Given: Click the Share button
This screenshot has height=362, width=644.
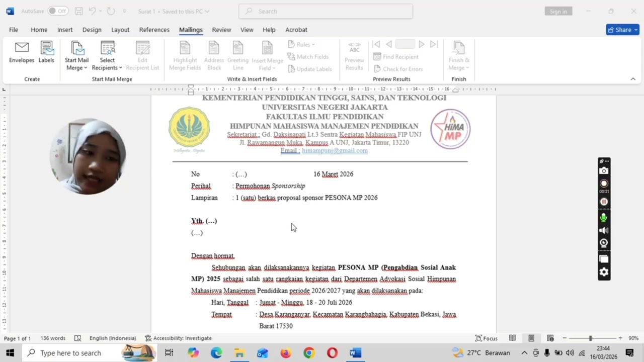Looking at the screenshot, I should point(622,30).
